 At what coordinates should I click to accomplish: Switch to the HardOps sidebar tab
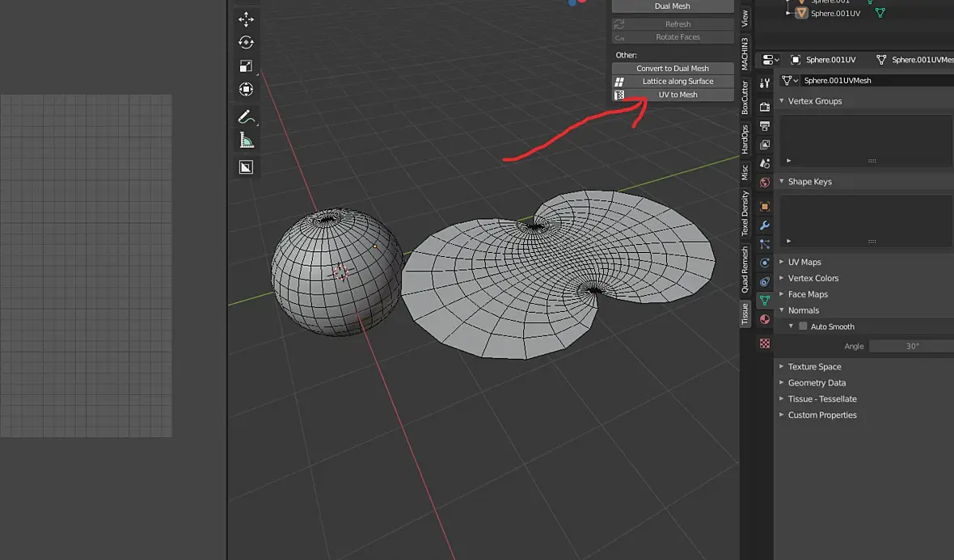pyautogui.click(x=745, y=140)
